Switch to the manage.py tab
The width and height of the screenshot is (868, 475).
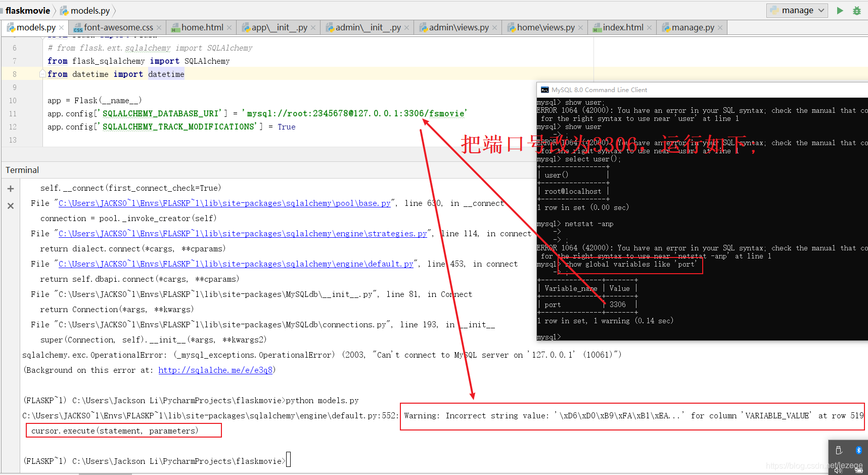pos(692,27)
